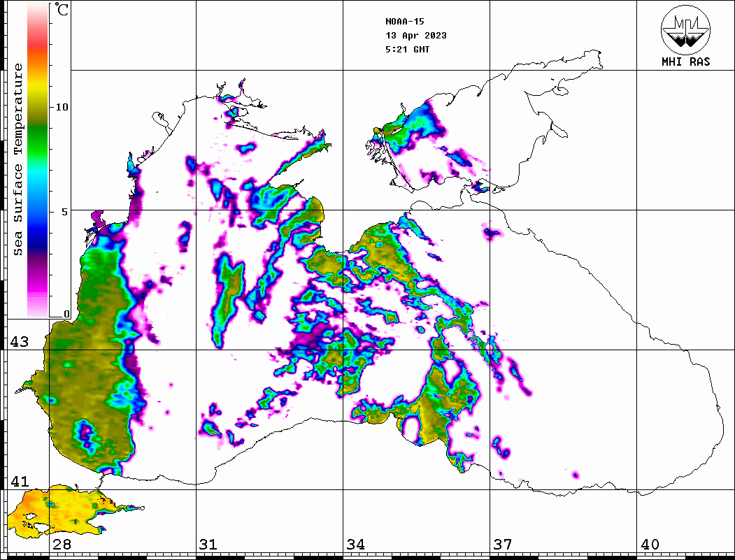Click longitude label '37'

coord(503,544)
